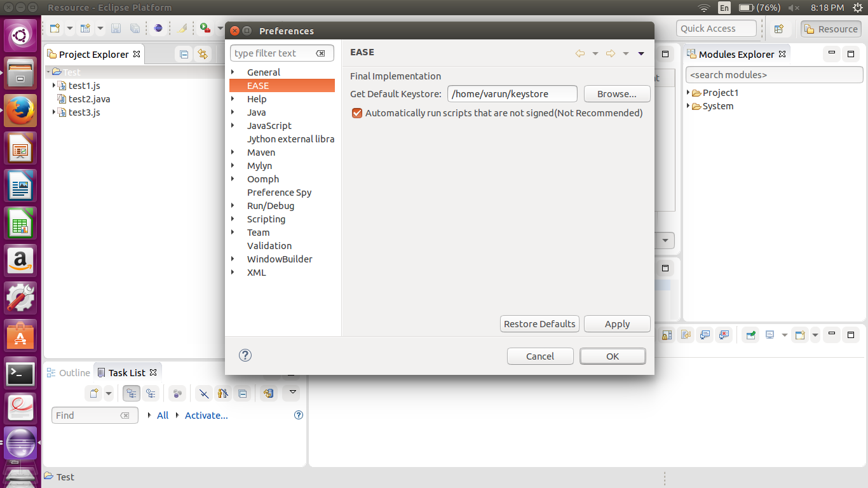868x488 pixels.
Task: Open the Task List help icon
Action: [299, 415]
